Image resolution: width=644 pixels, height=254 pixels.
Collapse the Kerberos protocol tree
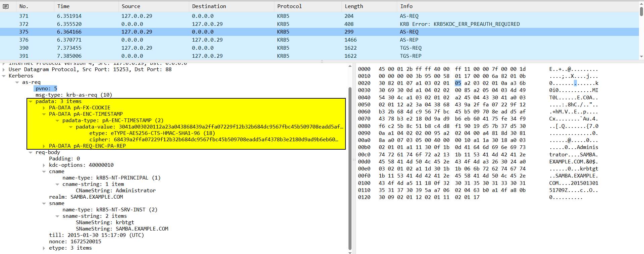(4, 76)
